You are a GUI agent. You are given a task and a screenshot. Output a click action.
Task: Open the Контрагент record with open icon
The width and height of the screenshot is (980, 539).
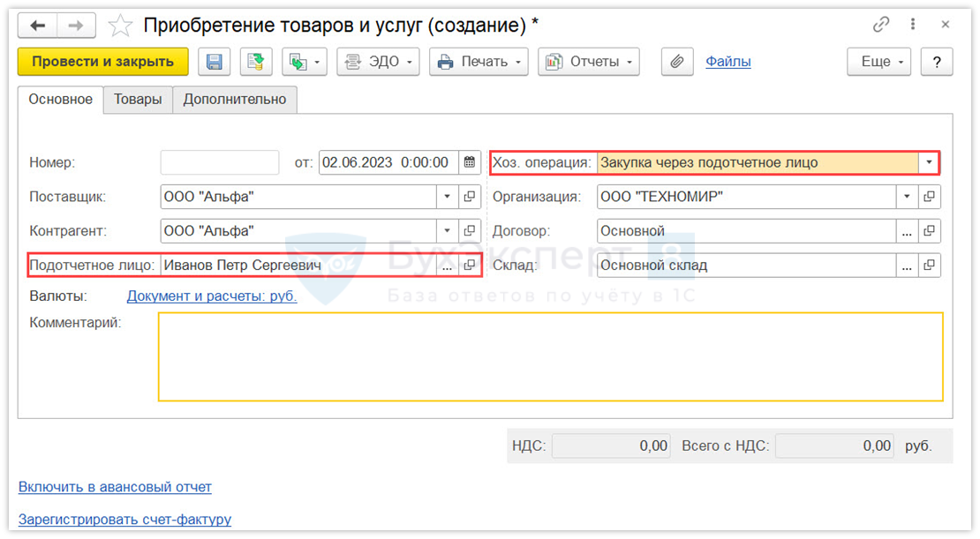470,231
